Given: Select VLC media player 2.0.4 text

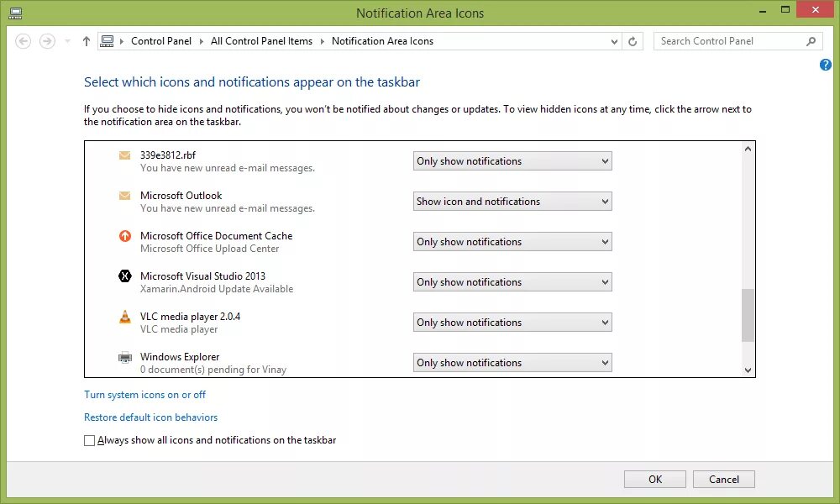Looking at the screenshot, I should [x=190, y=317].
